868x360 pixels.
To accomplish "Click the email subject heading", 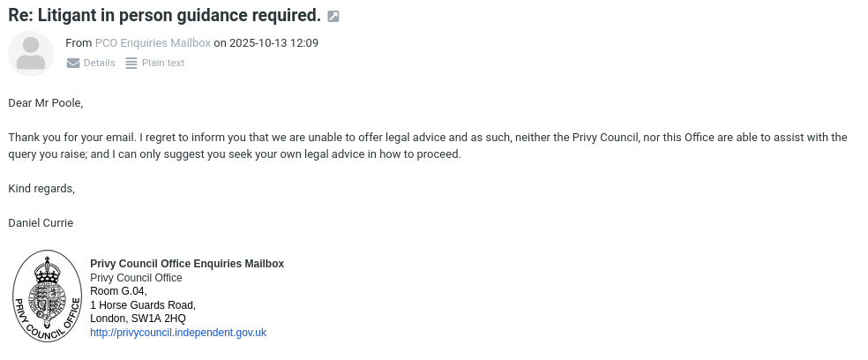I will coord(164,15).
